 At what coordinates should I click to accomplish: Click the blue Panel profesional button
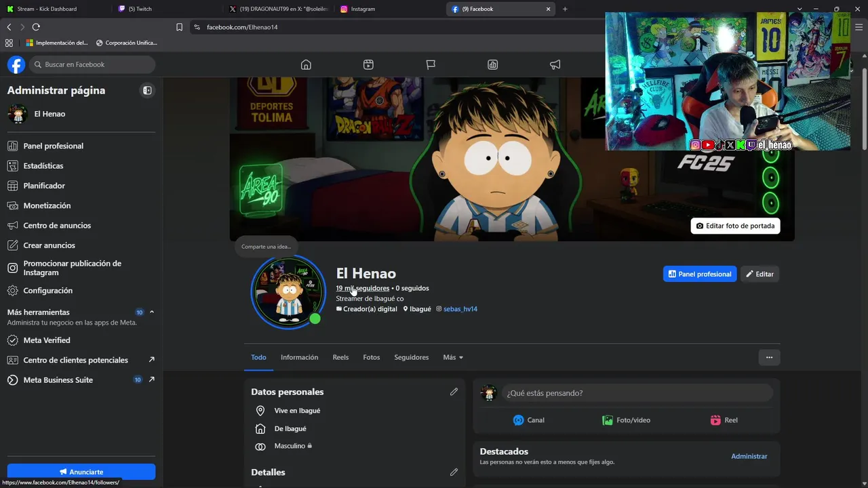700,274
